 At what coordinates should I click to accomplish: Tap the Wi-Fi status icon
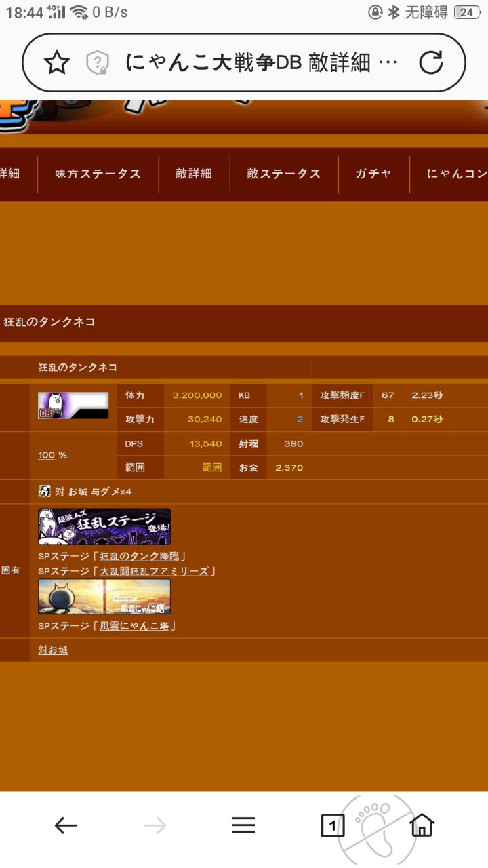point(79,12)
